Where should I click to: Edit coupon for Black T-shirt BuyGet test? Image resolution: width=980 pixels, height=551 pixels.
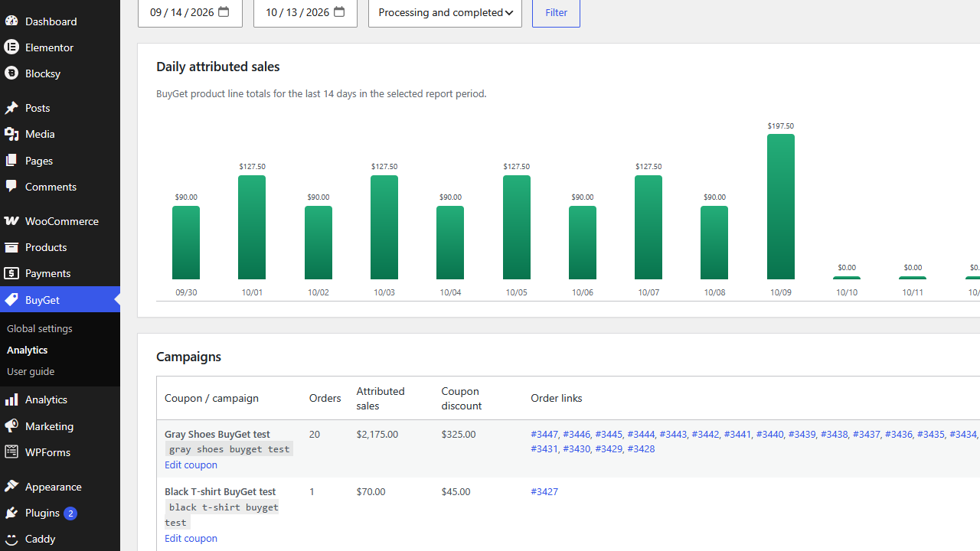(191, 538)
